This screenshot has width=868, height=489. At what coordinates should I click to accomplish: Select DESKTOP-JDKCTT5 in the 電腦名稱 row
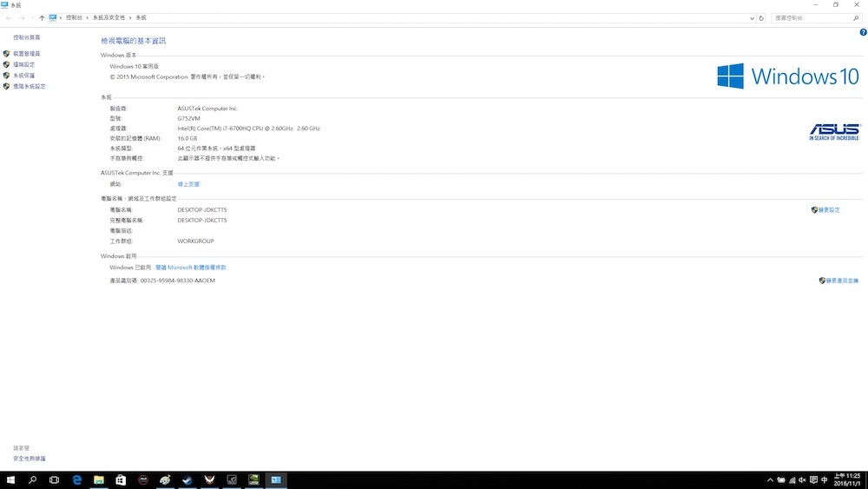coord(202,210)
